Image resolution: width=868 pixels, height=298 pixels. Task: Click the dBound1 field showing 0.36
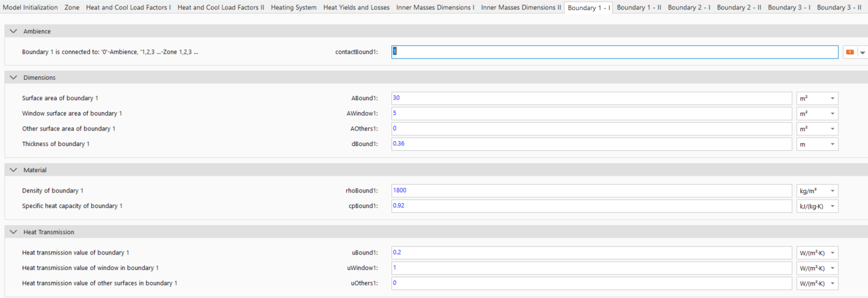592,144
